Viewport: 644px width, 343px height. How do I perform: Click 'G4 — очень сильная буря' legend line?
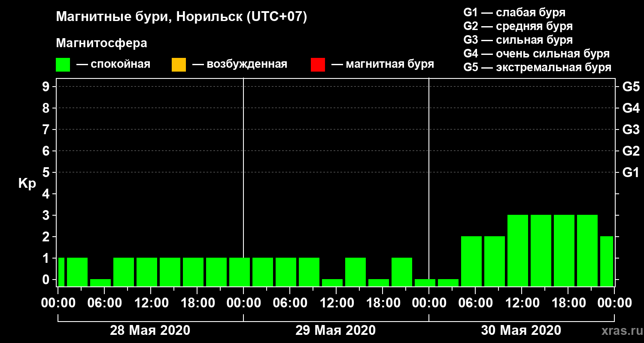(x=536, y=54)
